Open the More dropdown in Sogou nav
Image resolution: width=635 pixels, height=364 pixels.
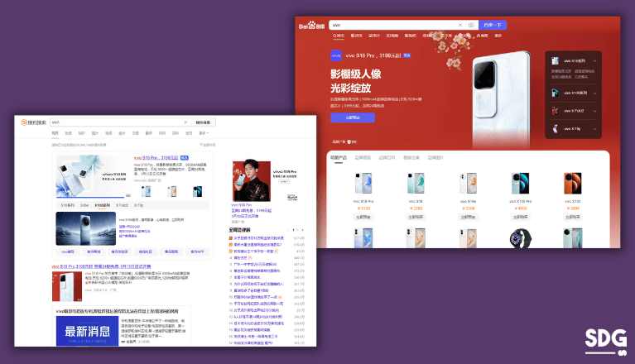coord(204,133)
